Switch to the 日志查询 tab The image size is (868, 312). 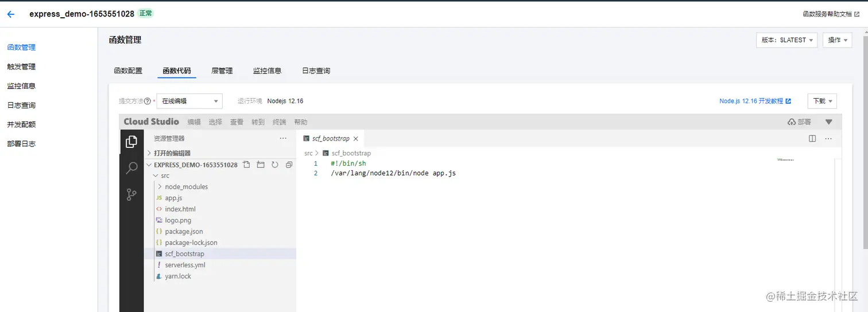316,71
